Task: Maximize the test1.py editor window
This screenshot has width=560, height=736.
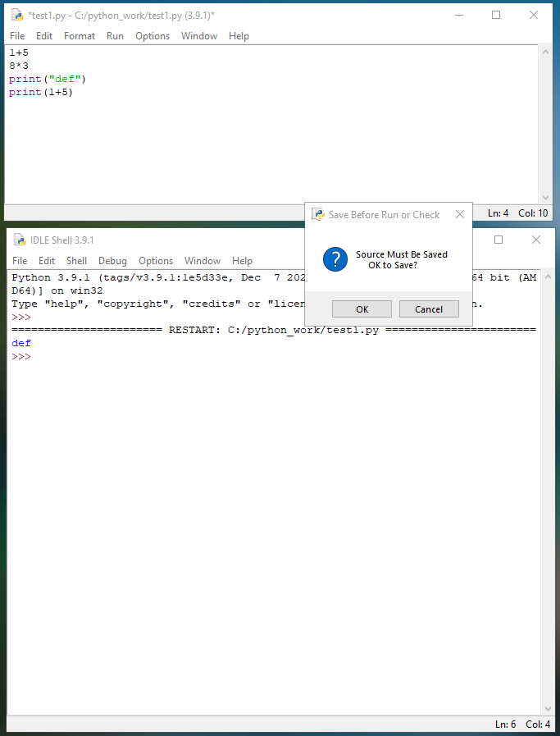Action: click(x=496, y=15)
